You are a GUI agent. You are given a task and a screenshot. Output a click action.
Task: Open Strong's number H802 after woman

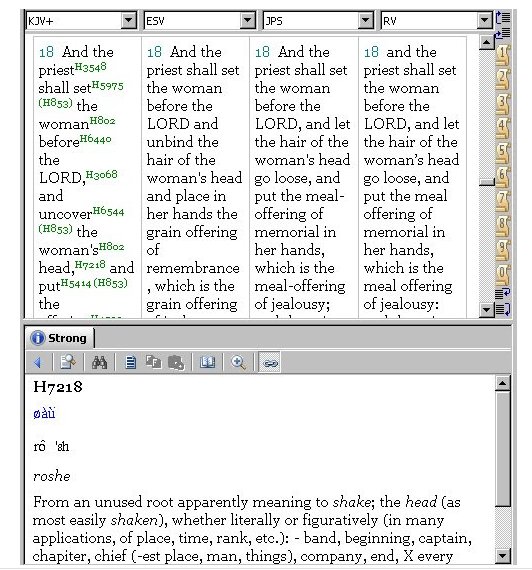[102, 121]
